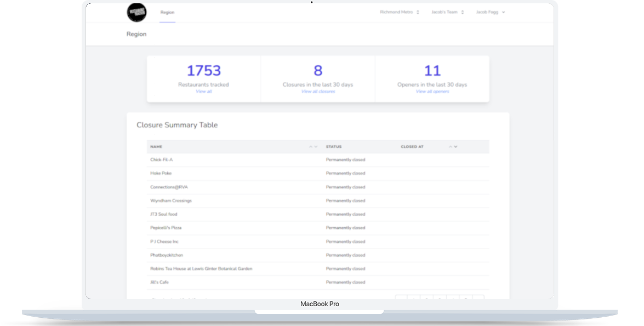Follow the View all openers link
644x326 pixels.
[432, 92]
